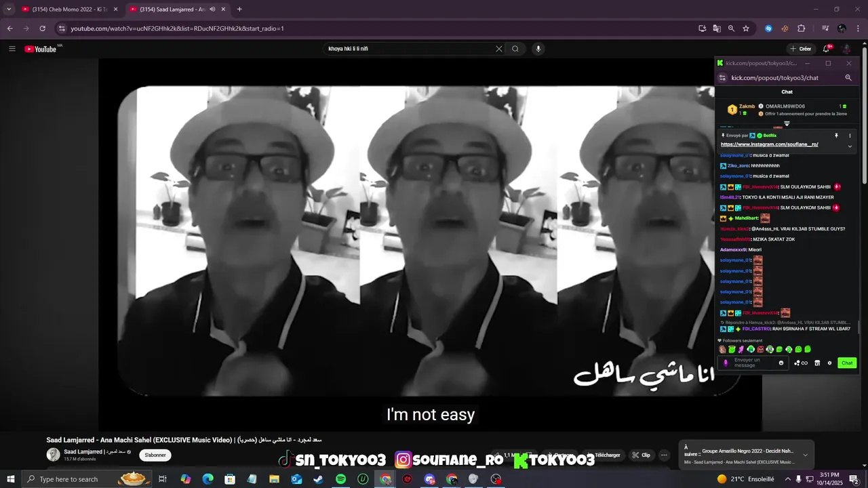Open site settings icon in Kick popout
The height and width of the screenshot is (488, 868).
coord(724,78)
